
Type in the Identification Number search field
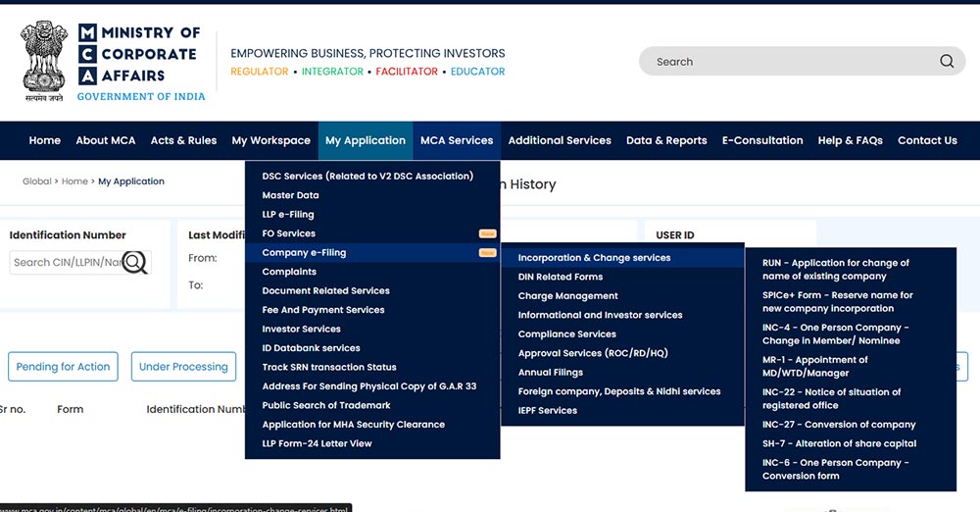click(x=65, y=262)
